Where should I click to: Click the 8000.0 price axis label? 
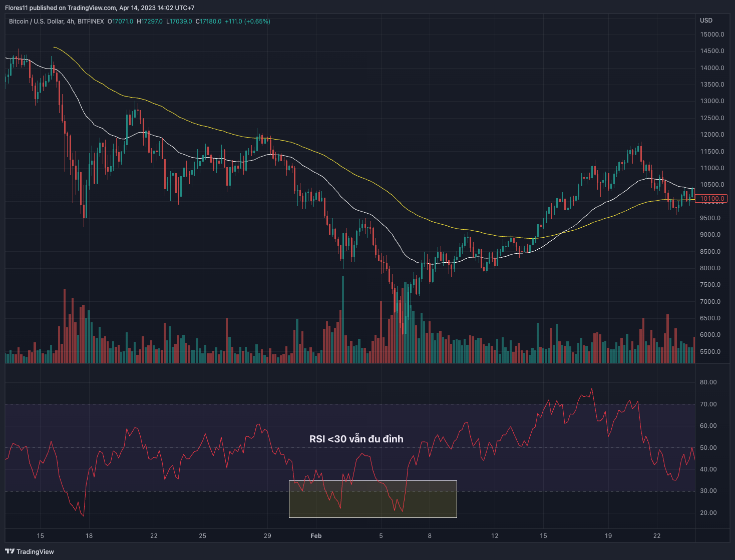710,268
